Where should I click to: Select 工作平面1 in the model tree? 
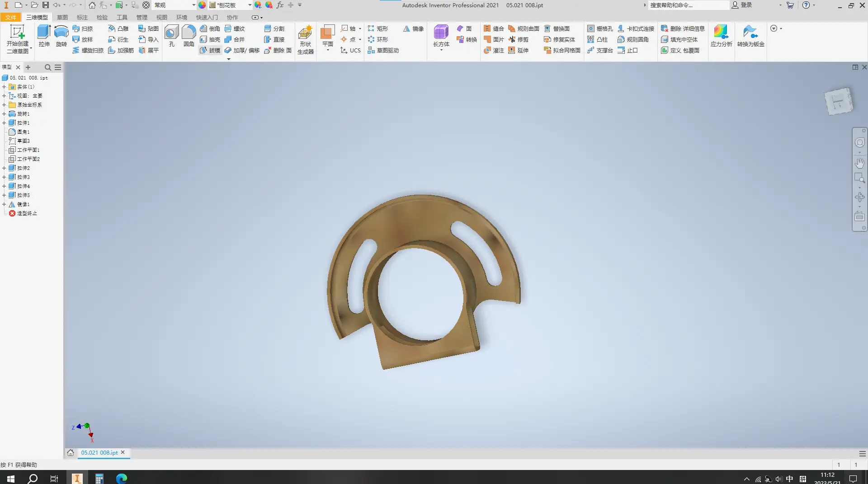[24, 150]
